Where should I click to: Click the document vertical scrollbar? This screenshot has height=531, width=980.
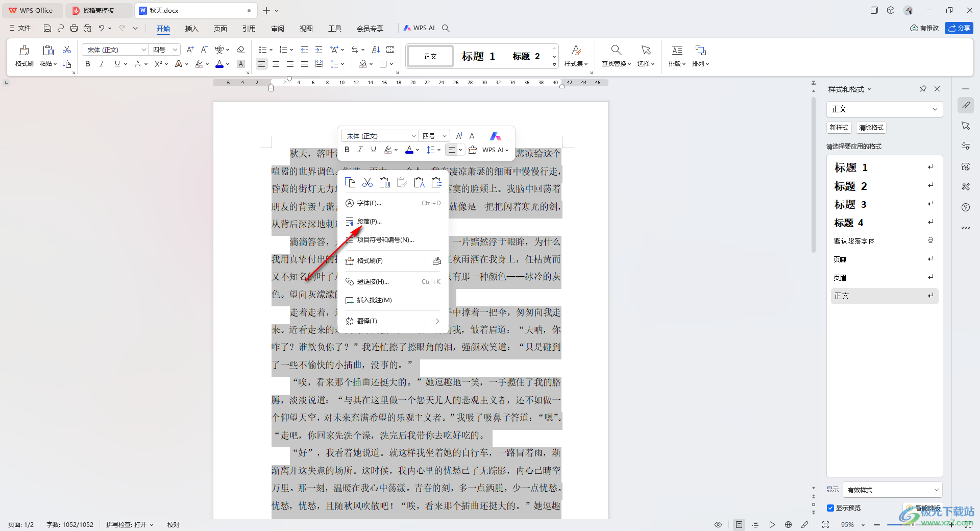[814, 174]
